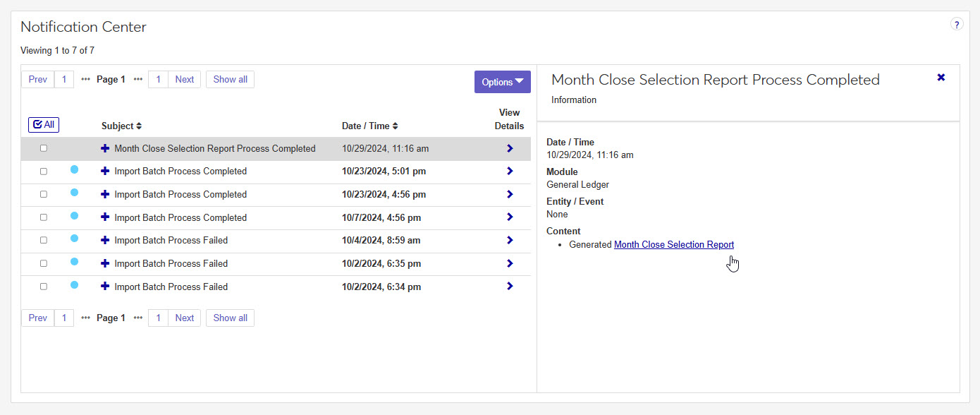Image resolution: width=980 pixels, height=415 pixels.
Task: Go to previous page using top Prev
Action: click(38, 80)
